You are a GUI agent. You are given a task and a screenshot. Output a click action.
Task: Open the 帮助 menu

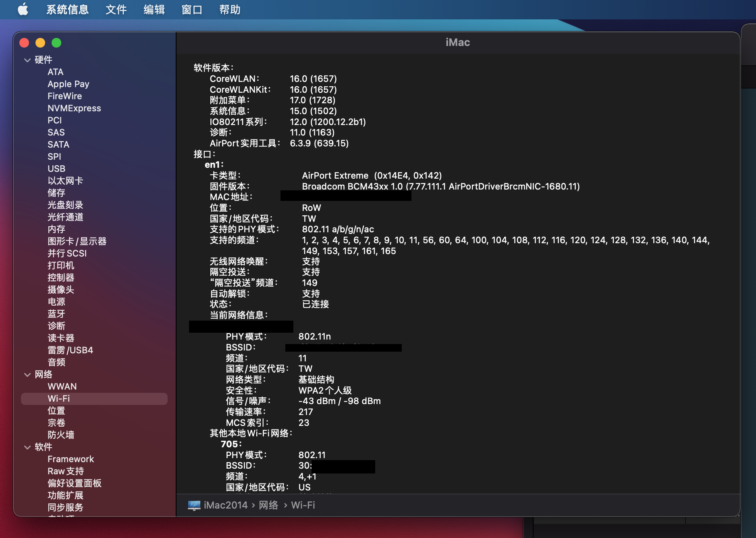coord(230,9)
